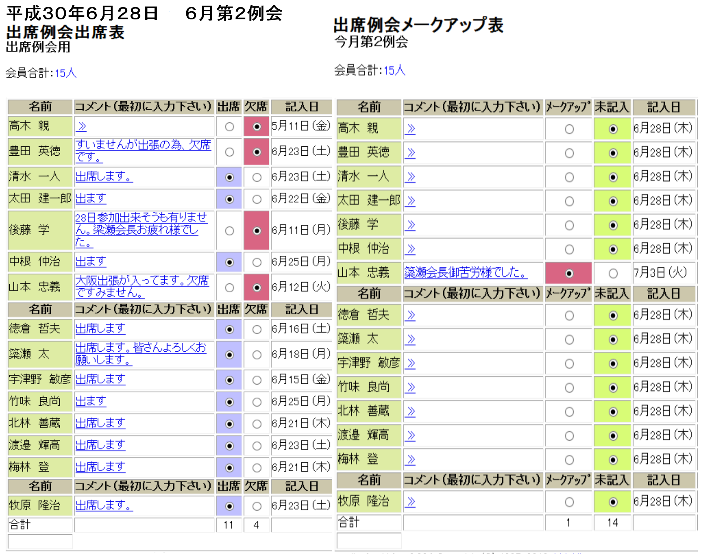
Task: Open 牧原 隆治's » link in makeup table
Action: coord(410,502)
